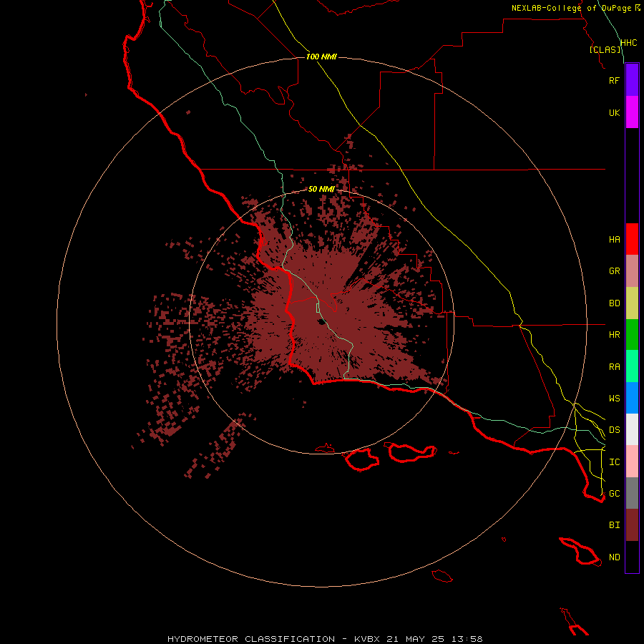Click the DS white legend swatch
This screenshot has width=644, height=644.
tap(632, 429)
